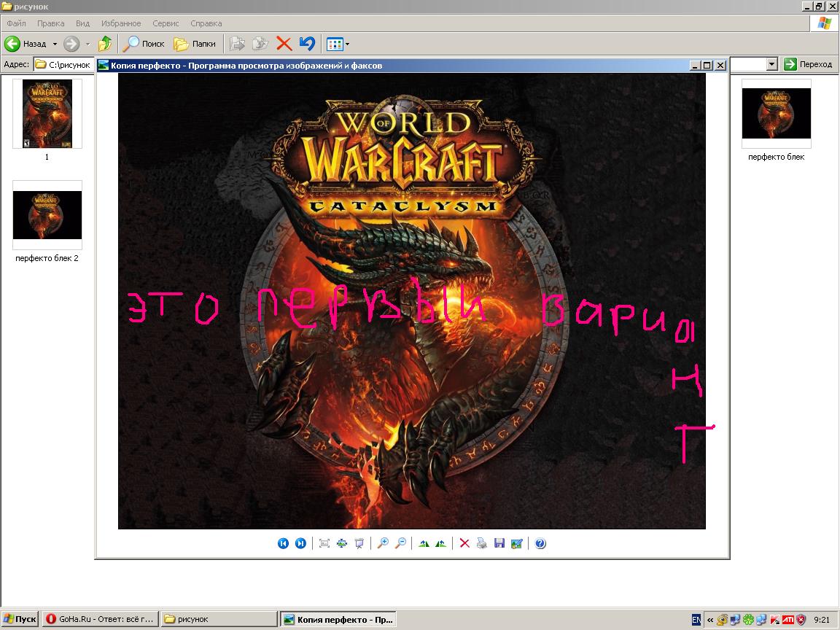Click the yellow bee tray icon
This screenshot has height=630, width=840.
pos(722,620)
